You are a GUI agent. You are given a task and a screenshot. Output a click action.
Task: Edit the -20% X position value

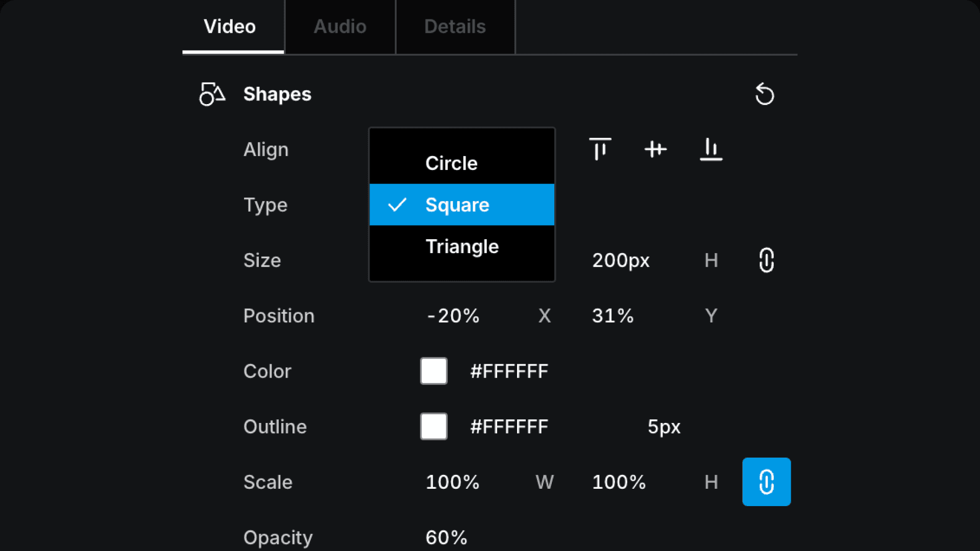point(453,316)
